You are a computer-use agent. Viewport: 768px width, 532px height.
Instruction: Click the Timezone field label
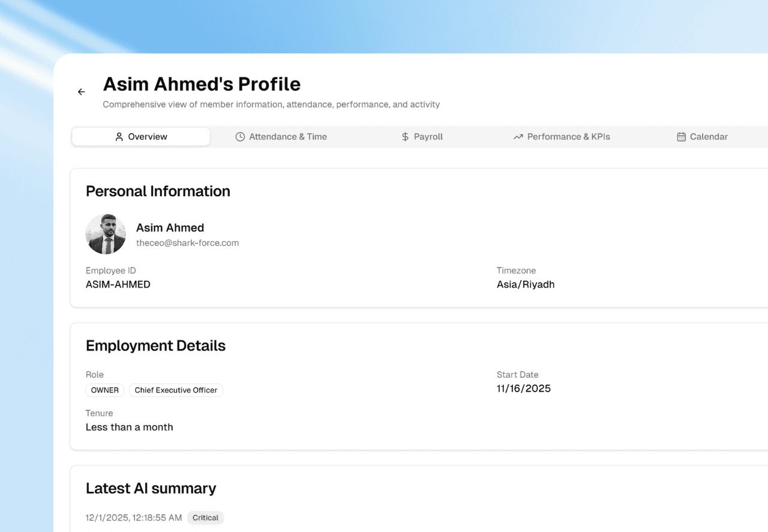coord(516,270)
